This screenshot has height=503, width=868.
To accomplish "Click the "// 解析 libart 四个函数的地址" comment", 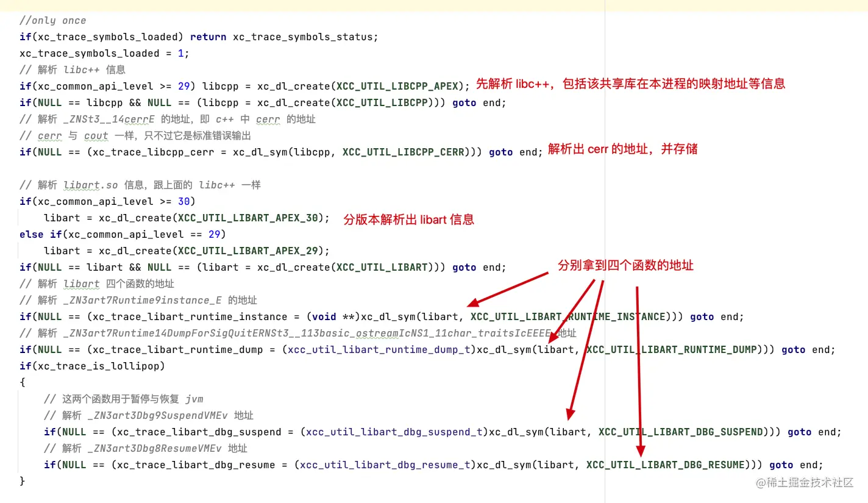I will coord(97,284).
